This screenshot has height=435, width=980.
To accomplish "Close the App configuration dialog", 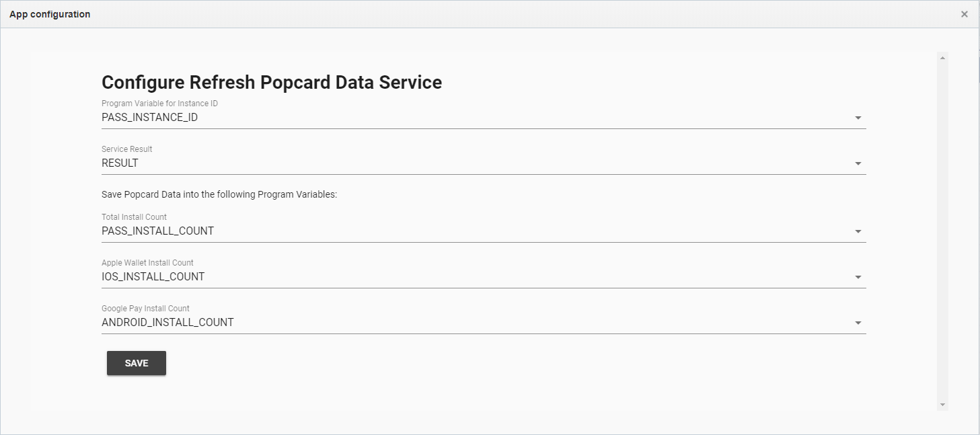I will pyautogui.click(x=964, y=14).
